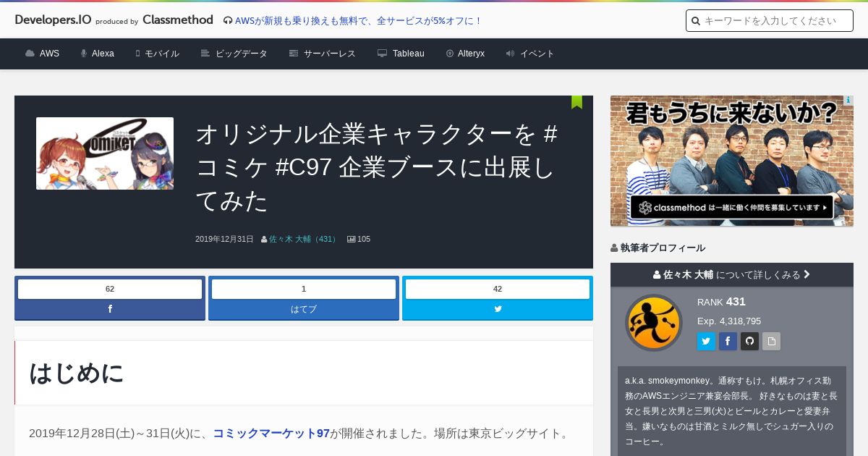This screenshot has width=868, height=456.
Task: Open the ビッグデータ category in navigation
Action: 242,54
